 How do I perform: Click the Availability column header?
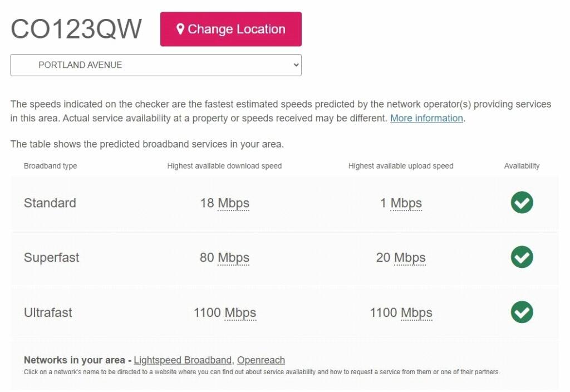coord(522,166)
